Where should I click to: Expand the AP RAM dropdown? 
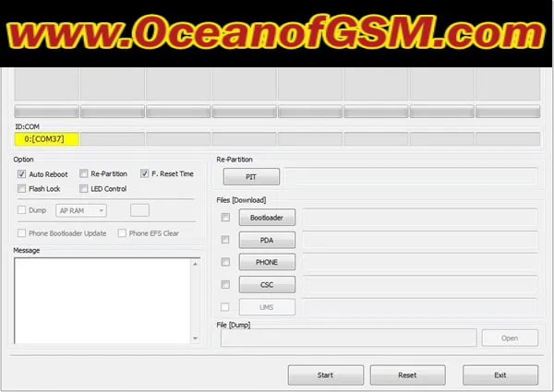(x=80, y=210)
